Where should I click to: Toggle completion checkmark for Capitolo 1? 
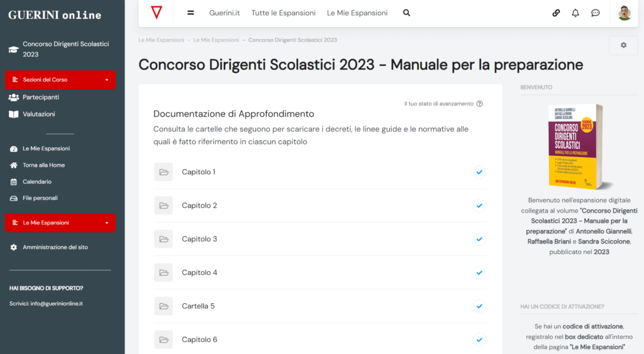coord(479,172)
